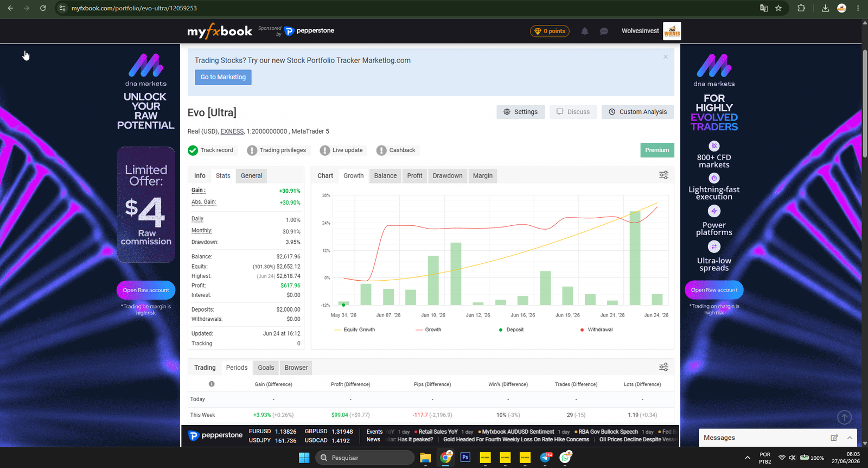Click the Discuss button

click(x=573, y=112)
